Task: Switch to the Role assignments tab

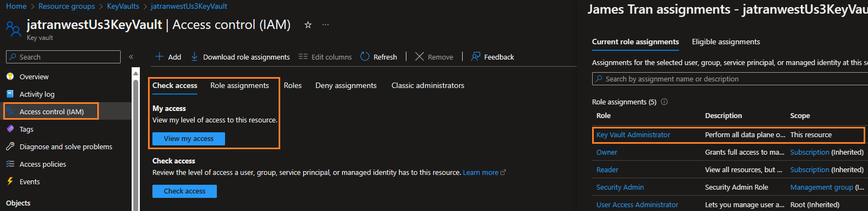Action: click(240, 86)
